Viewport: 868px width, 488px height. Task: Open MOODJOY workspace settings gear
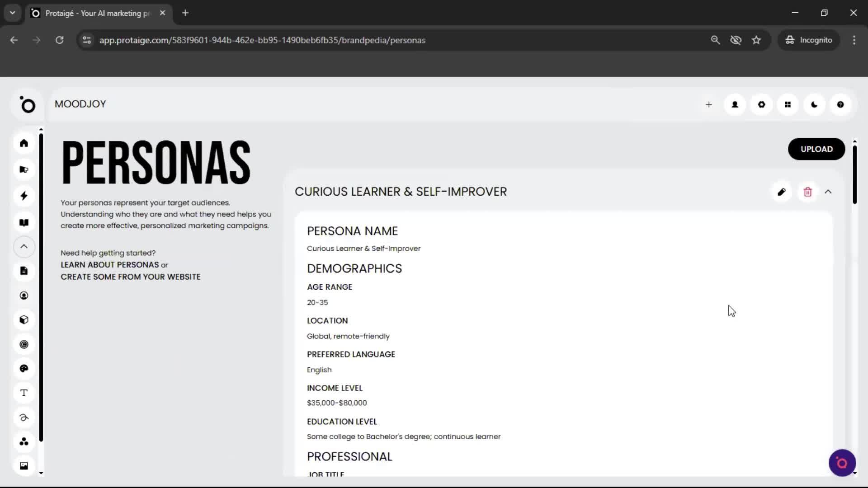click(761, 104)
